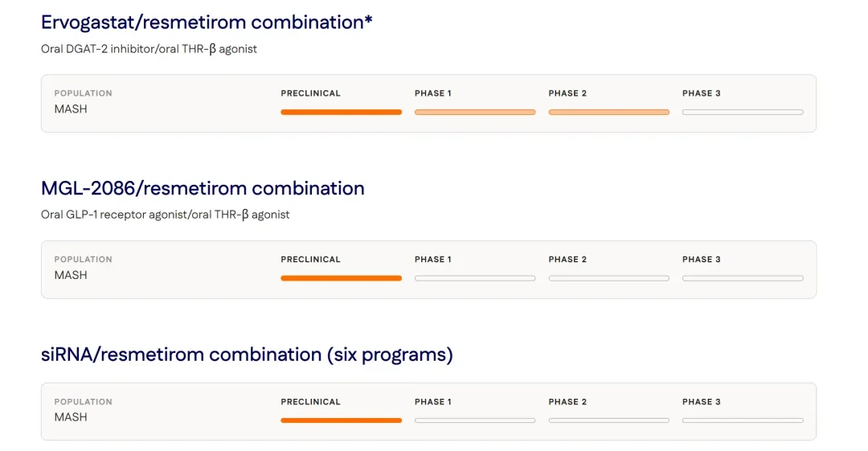Click the MASH population in MGL-2086 card

71,276
